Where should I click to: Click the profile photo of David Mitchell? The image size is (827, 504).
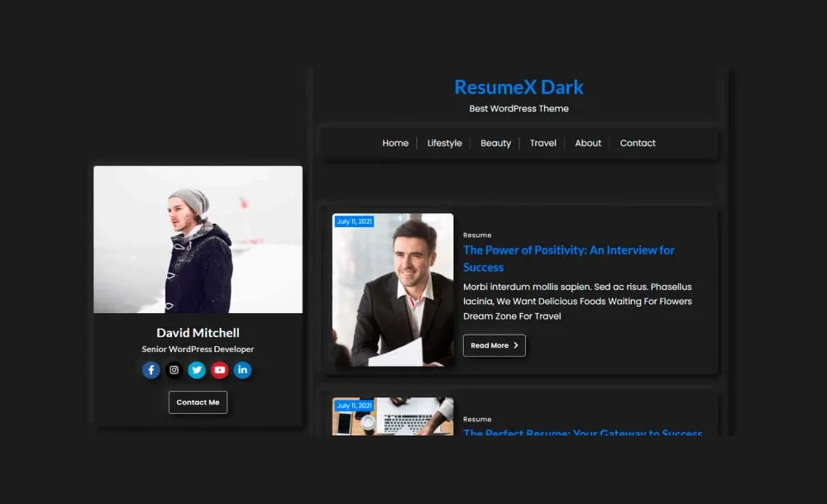point(198,240)
